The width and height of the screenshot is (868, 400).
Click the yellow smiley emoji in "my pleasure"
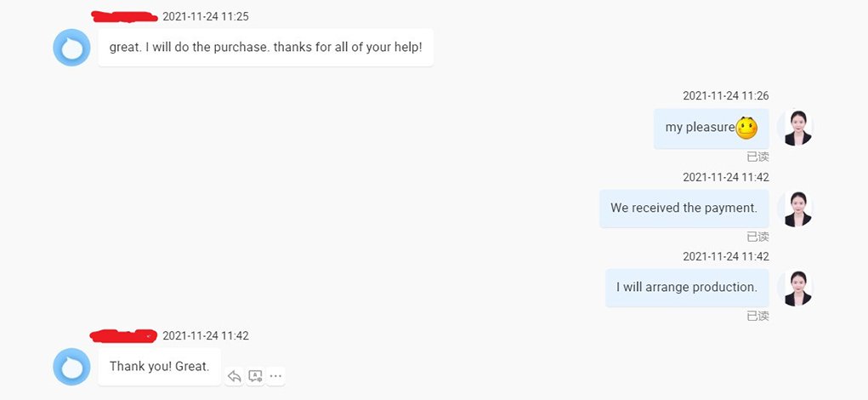[x=746, y=128]
